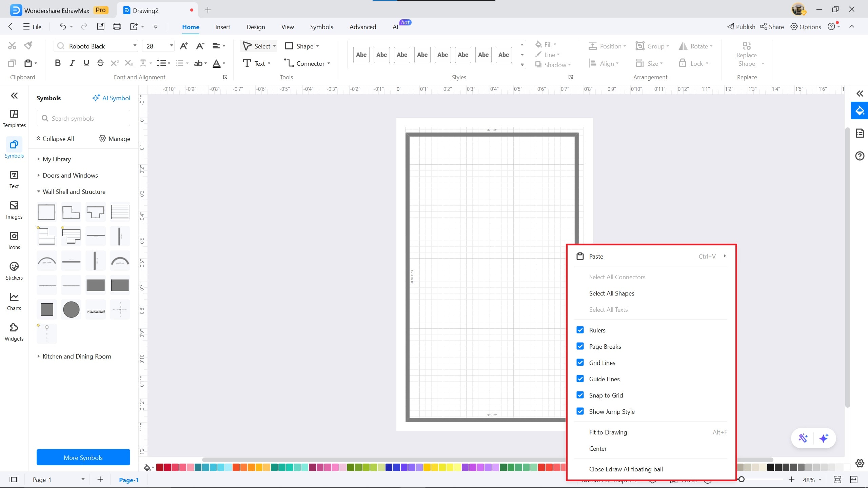Click the Format Painter icon

(28, 45)
